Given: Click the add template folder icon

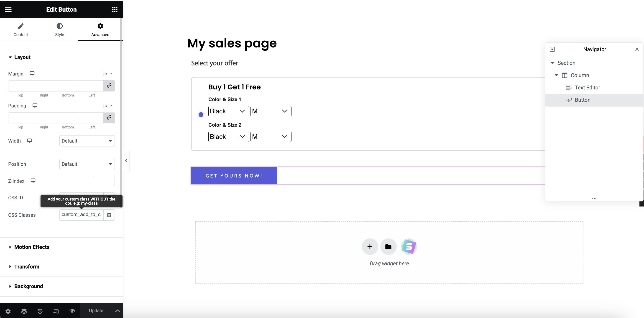Looking at the screenshot, I should (388, 247).
